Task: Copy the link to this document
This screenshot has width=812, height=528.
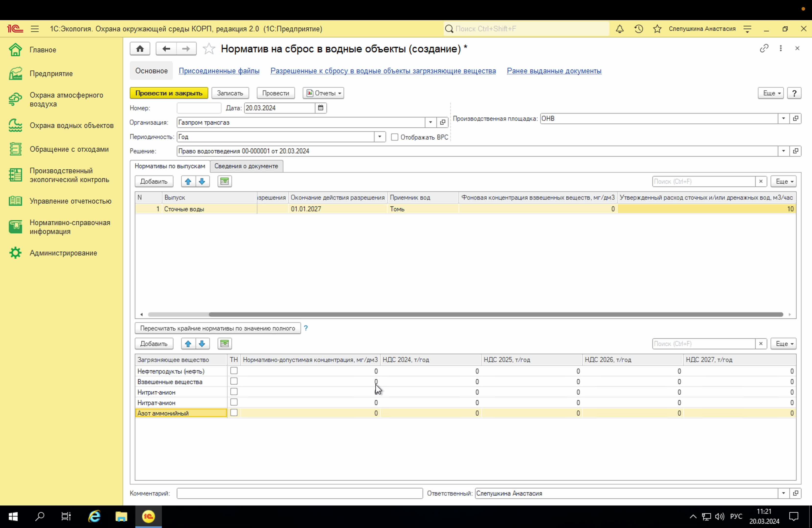Action: [764, 48]
